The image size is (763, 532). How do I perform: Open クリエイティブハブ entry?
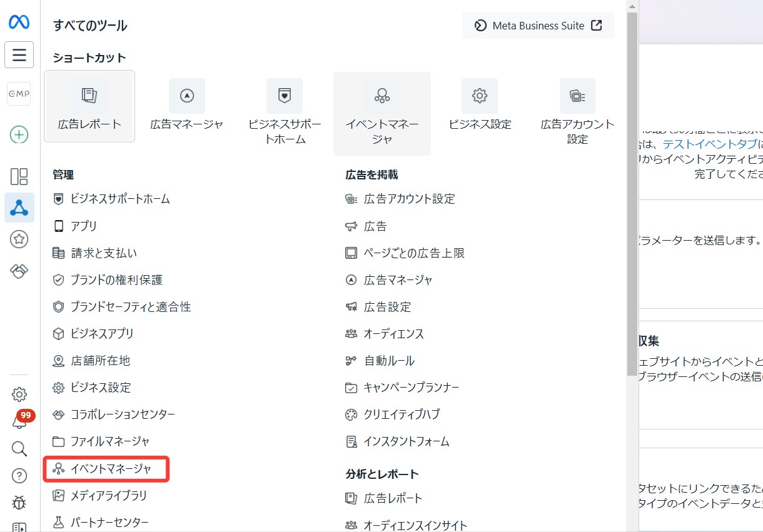pos(393,414)
